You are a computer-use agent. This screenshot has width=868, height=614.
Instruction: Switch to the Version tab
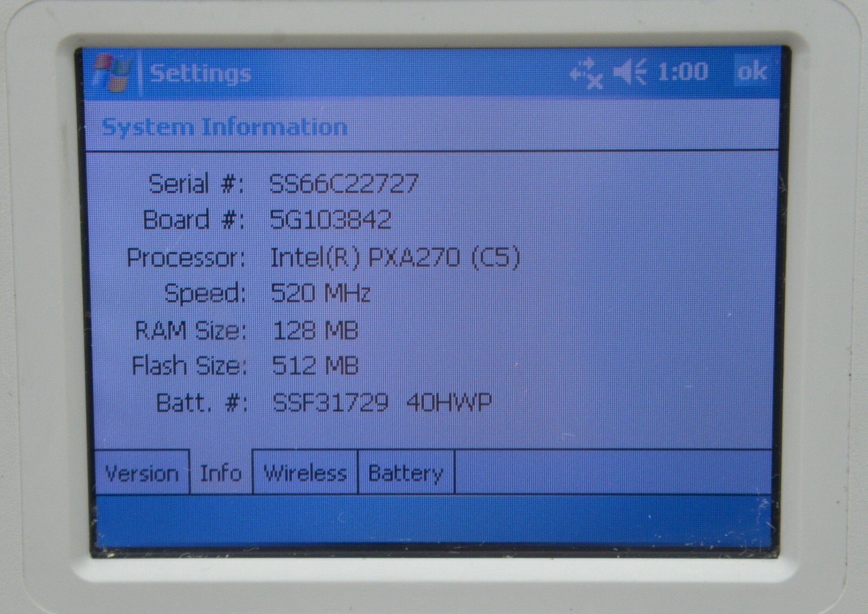[142, 473]
